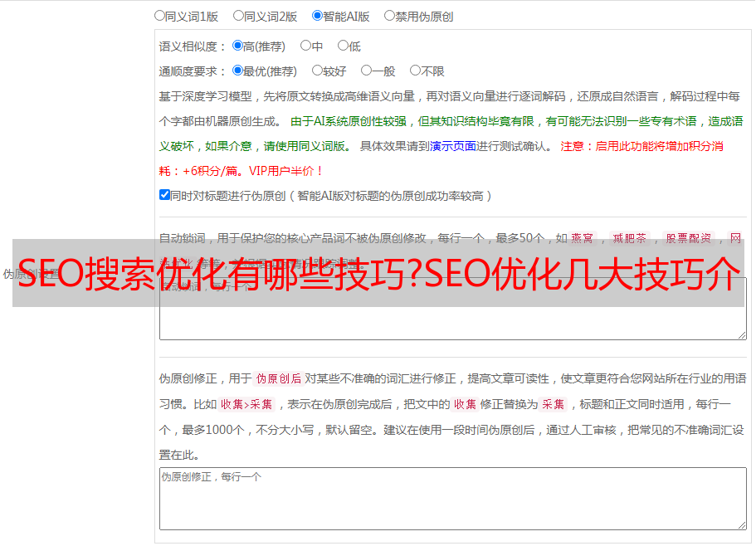756x546 pixels.
Task: Click the 语义相似度 label
Action: point(193,46)
